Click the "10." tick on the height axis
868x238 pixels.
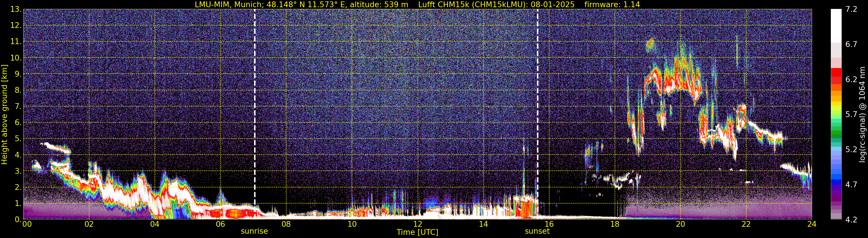pyautogui.click(x=16, y=58)
